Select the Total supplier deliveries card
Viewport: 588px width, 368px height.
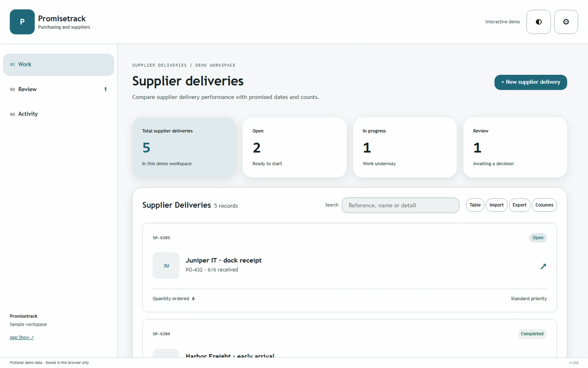click(184, 147)
